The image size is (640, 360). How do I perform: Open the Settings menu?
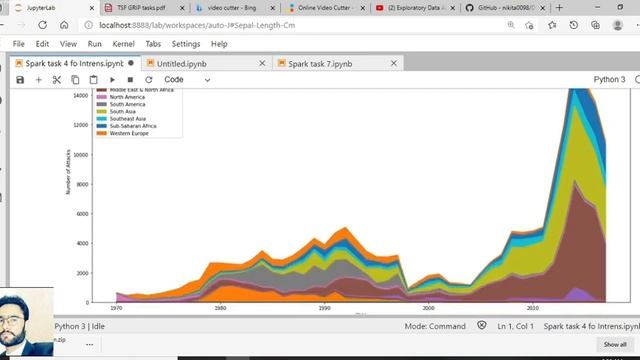coord(186,44)
